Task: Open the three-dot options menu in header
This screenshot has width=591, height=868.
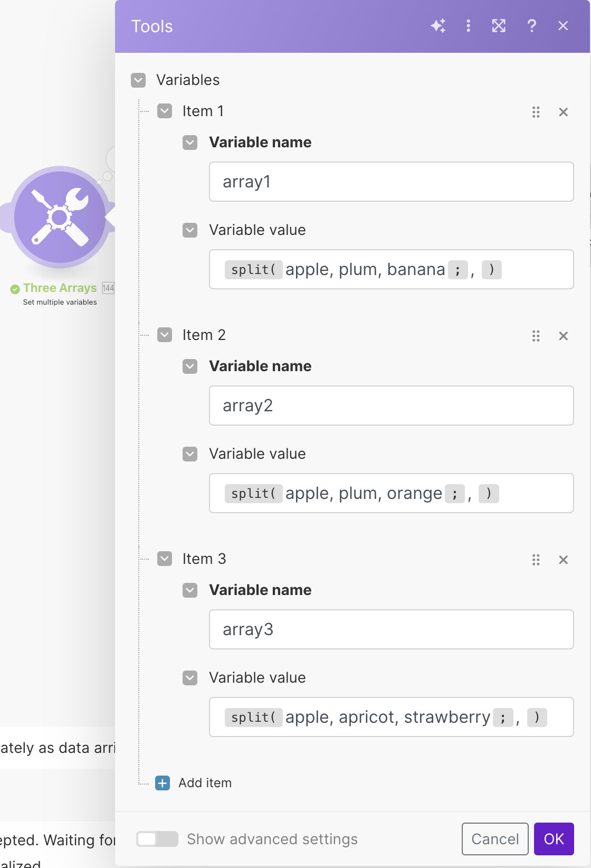Action: 469,26
